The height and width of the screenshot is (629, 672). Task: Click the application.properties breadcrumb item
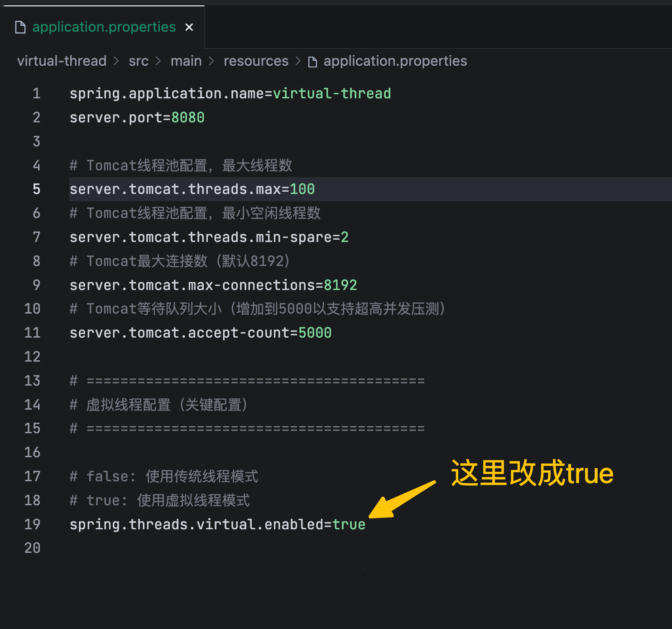click(395, 61)
